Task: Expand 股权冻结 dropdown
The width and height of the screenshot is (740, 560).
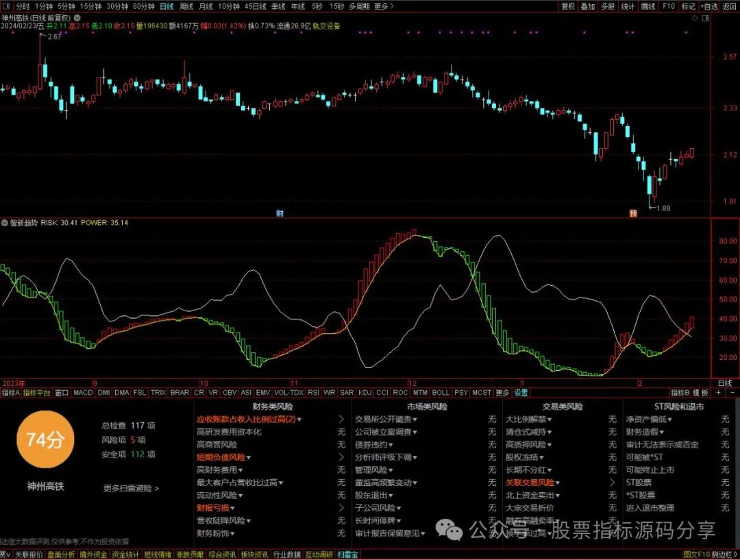Action: pyautogui.click(x=541, y=458)
